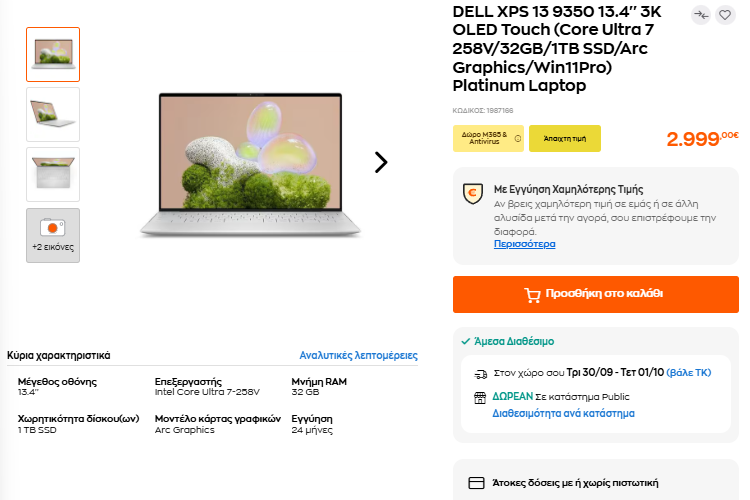
Task: Click the camera icon for more images
Action: click(52, 229)
